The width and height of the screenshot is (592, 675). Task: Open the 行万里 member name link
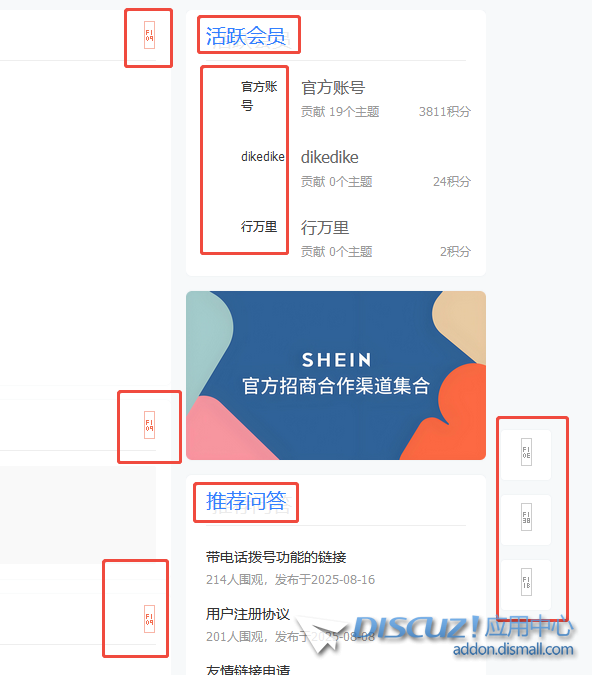click(325, 227)
